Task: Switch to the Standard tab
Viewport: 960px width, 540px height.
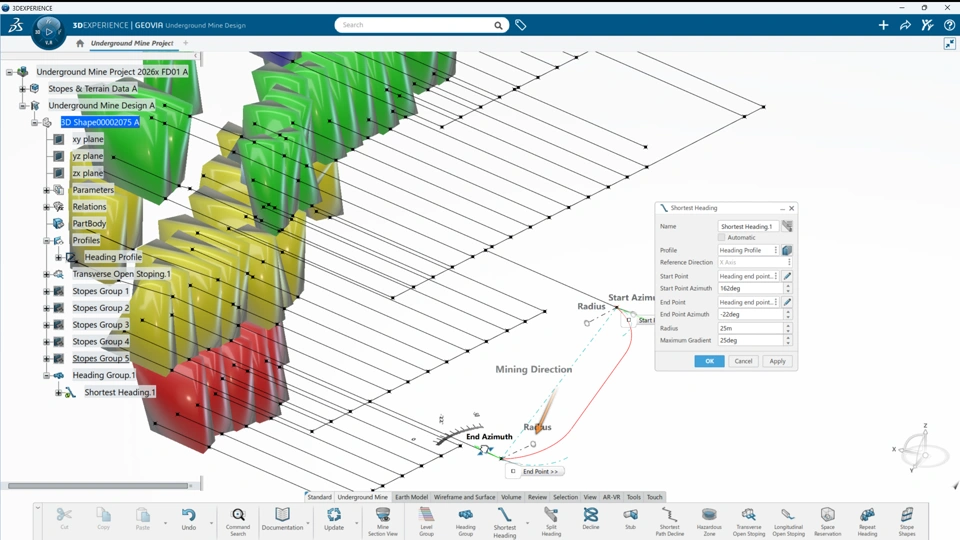Action: click(x=319, y=497)
